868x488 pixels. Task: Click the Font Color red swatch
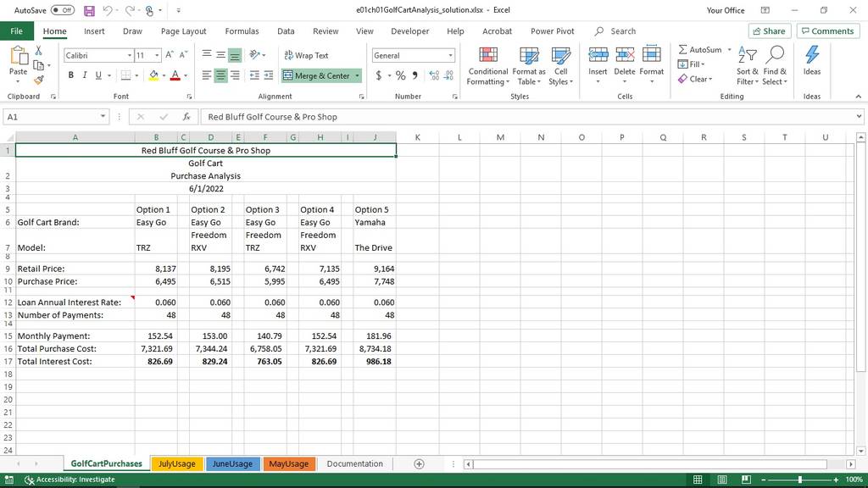point(175,75)
